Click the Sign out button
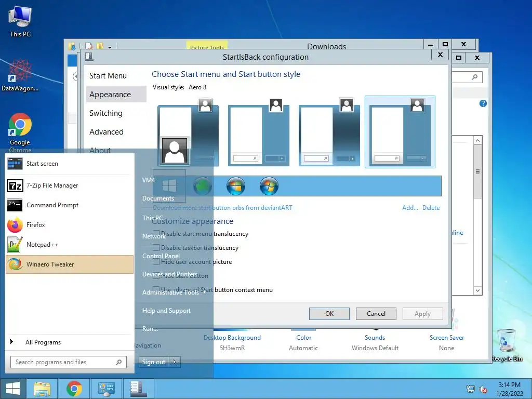532x399 pixels. tap(154, 362)
